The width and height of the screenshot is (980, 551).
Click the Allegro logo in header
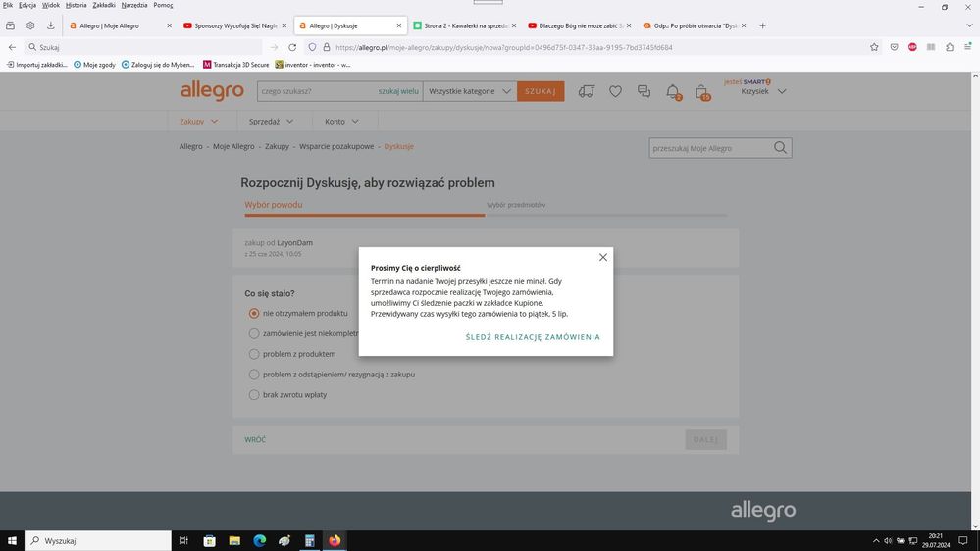tap(211, 91)
